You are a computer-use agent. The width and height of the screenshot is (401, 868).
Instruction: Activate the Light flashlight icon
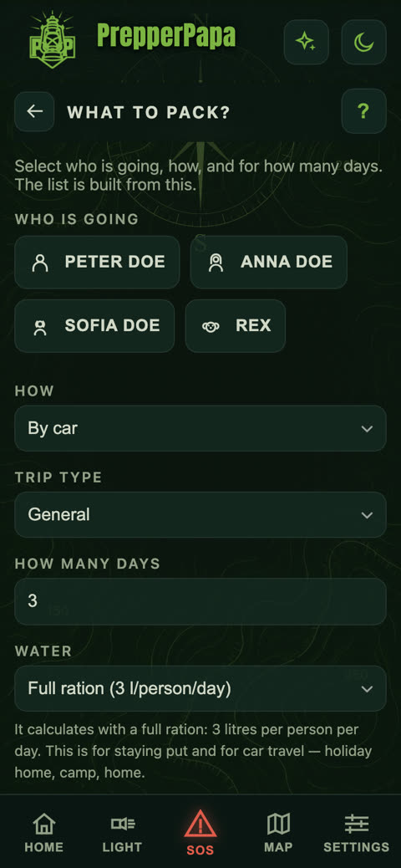[x=122, y=825]
